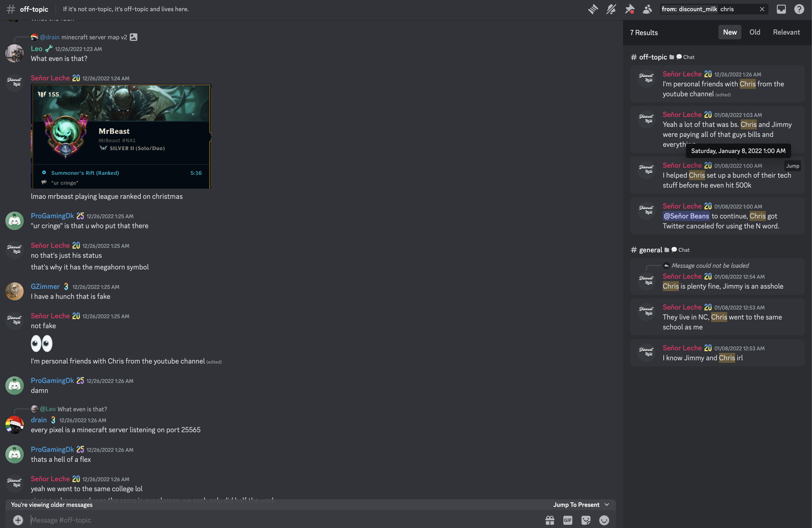Click Señor Leche level 20 badge on MrBeast post
812x528 pixels.
(76, 78)
